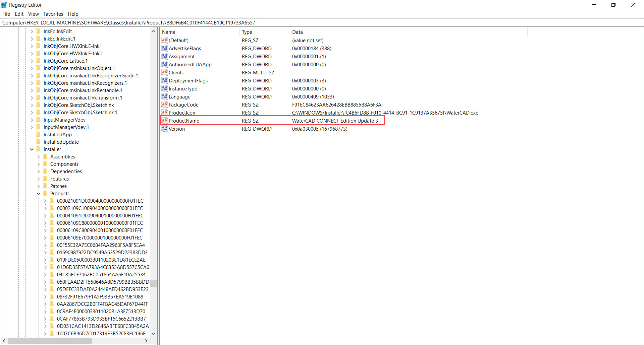
Task: Click the folder icon of the Components key
Action: [45, 164]
